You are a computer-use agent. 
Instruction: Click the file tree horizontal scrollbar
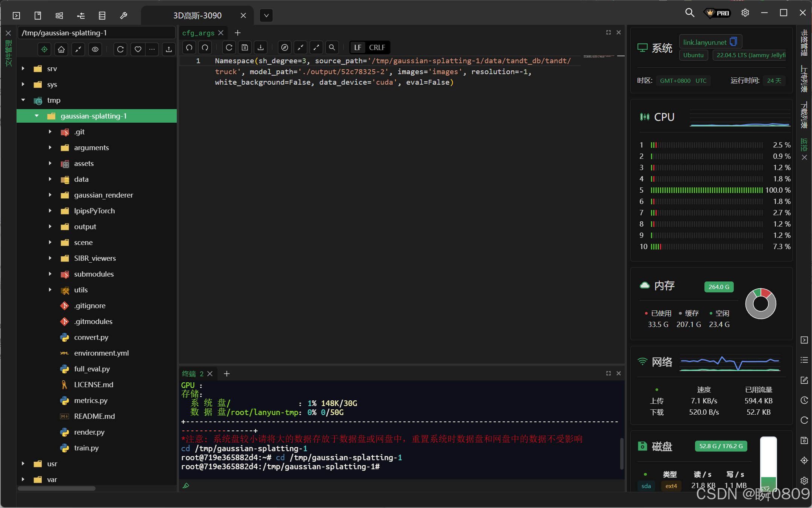click(x=56, y=488)
